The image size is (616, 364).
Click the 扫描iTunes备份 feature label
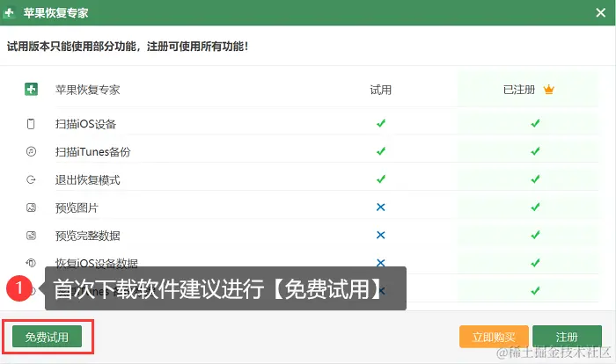click(x=92, y=152)
